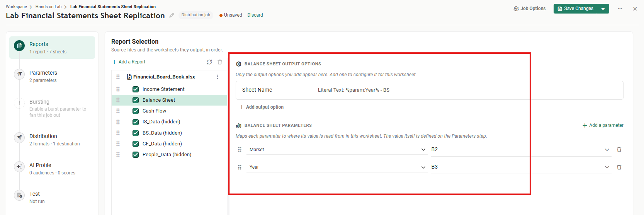Uncheck the People_Data hidden sheet
This screenshot has height=215, width=644.
pos(136,155)
